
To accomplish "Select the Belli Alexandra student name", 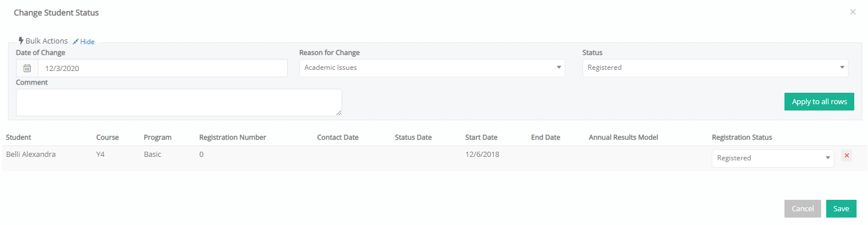I will (x=30, y=154).
